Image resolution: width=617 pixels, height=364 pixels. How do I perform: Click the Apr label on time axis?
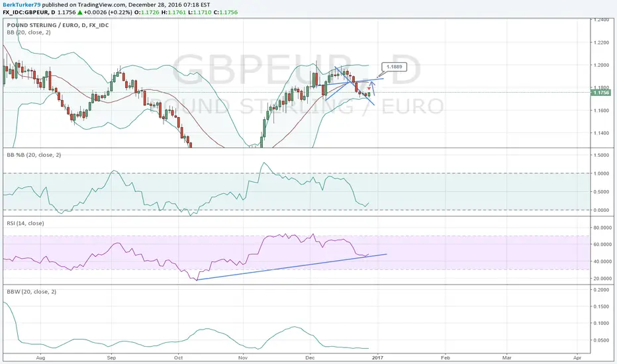point(577,357)
